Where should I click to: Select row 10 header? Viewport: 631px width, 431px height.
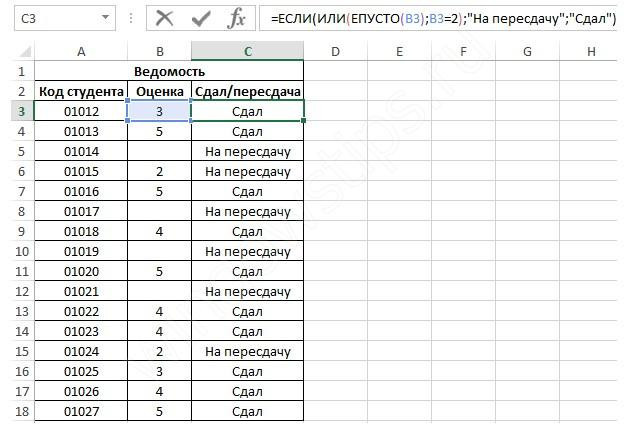click(22, 251)
